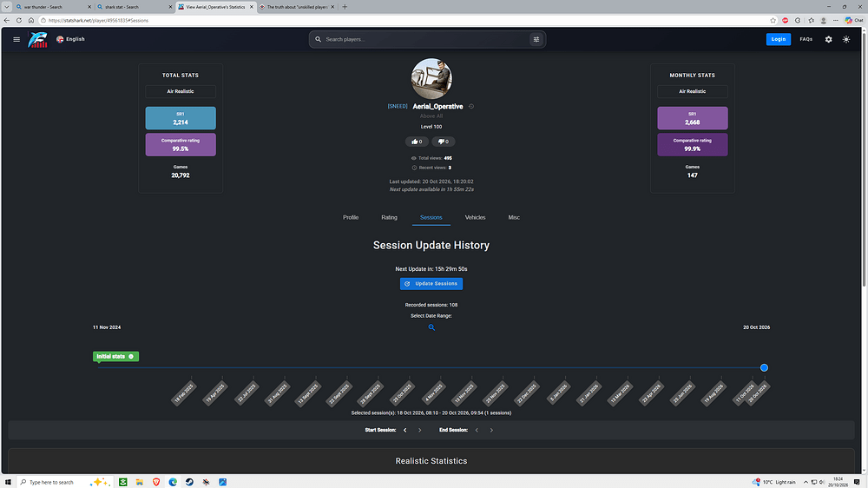The height and width of the screenshot is (488, 868).
Task: Click the taskbar clock showing 18:24
Action: 838,482
